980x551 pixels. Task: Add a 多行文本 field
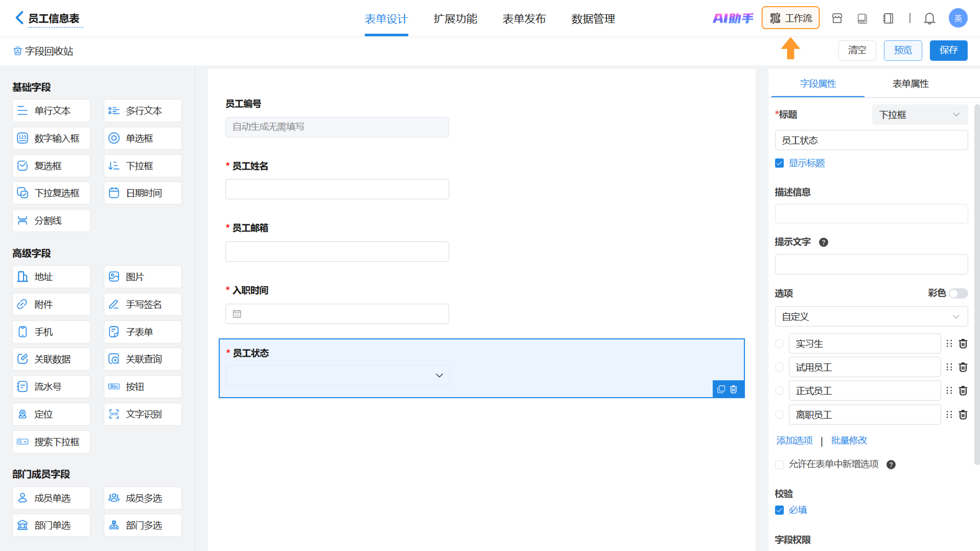pos(143,111)
